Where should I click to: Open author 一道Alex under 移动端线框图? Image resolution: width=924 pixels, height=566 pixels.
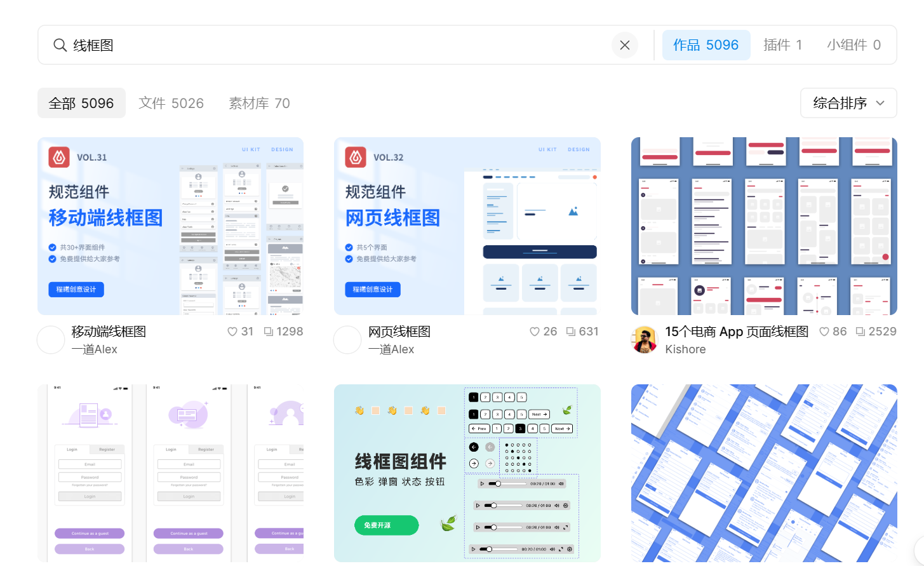click(94, 349)
